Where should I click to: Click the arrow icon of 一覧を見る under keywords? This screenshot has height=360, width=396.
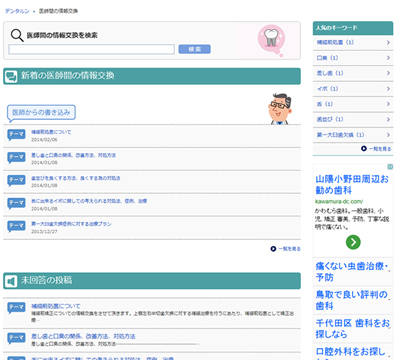coord(364,149)
